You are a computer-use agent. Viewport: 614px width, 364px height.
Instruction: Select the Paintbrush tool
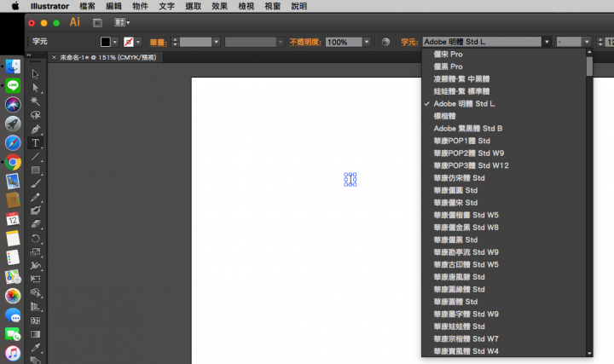(35, 183)
